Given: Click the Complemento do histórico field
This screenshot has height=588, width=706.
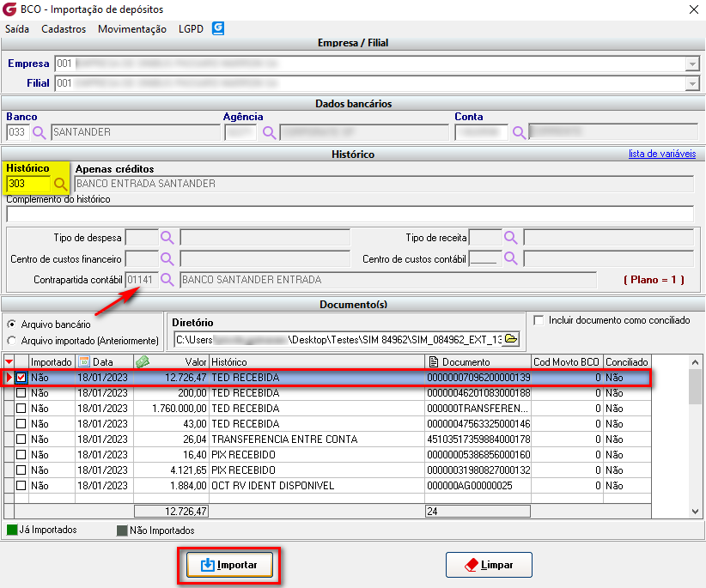Looking at the screenshot, I should click(x=350, y=214).
